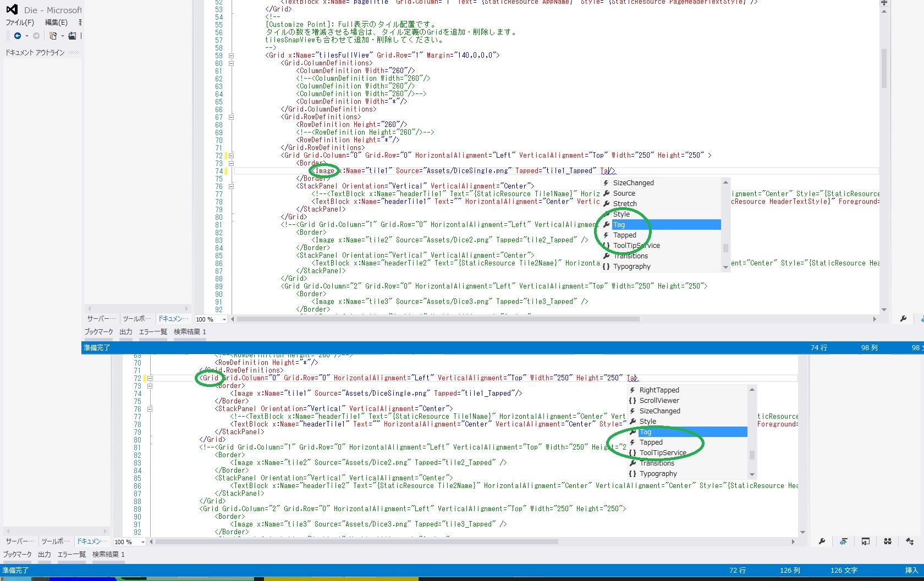The image size is (924, 581).
Task: Click the ドキュメント アウトライン panel title
Action: tap(35, 53)
